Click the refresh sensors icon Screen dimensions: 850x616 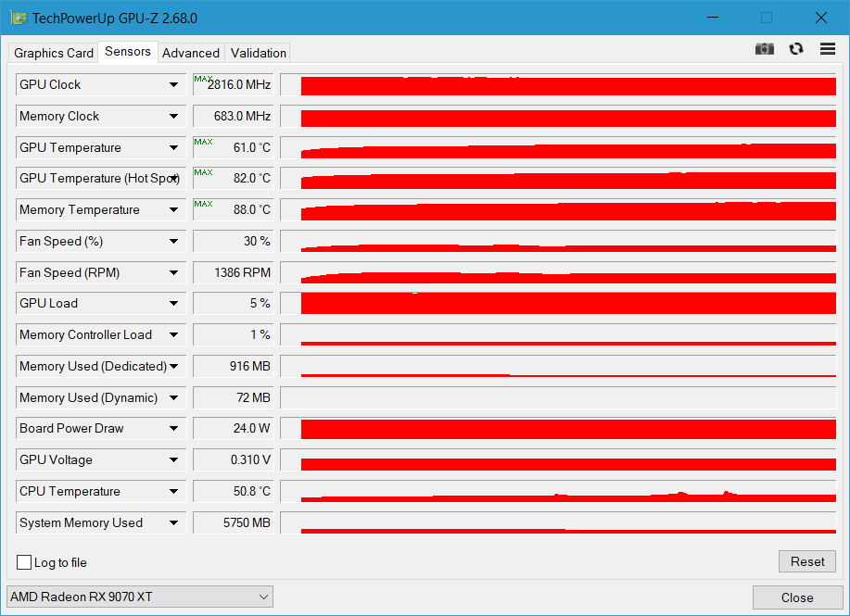(796, 49)
